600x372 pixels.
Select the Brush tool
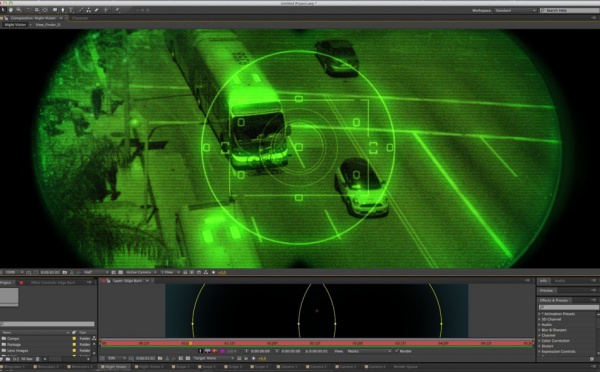pyautogui.click(x=81, y=10)
